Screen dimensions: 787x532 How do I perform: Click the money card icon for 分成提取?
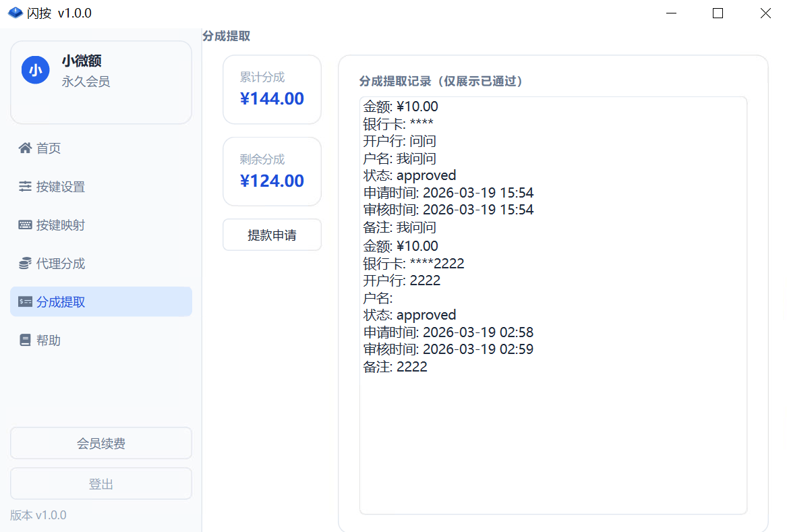click(x=25, y=302)
